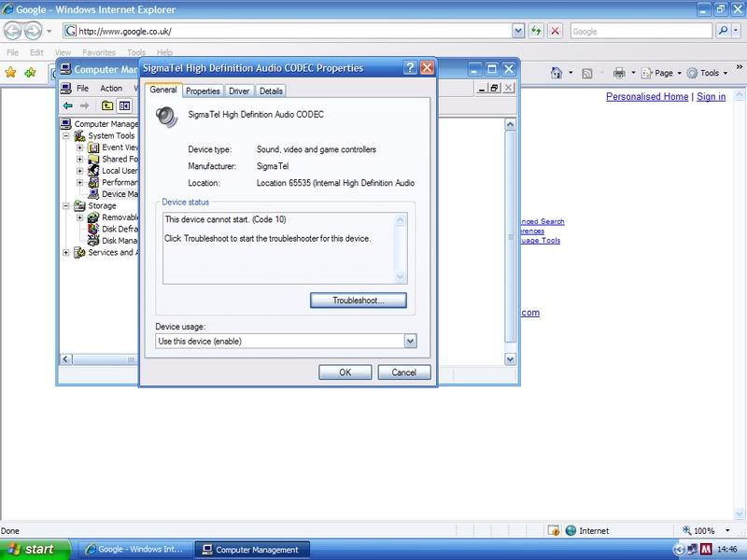Expand the Services and Applications node
The height and width of the screenshot is (560, 747).
point(66,252)
